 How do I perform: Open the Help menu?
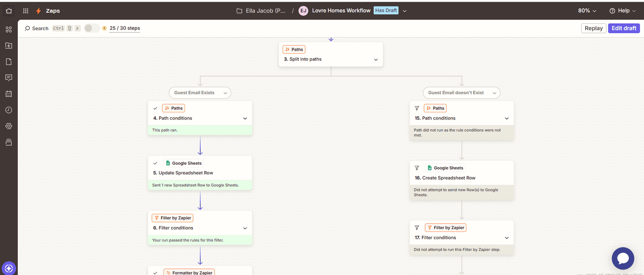pyautogui.click(x=623, y=11)
